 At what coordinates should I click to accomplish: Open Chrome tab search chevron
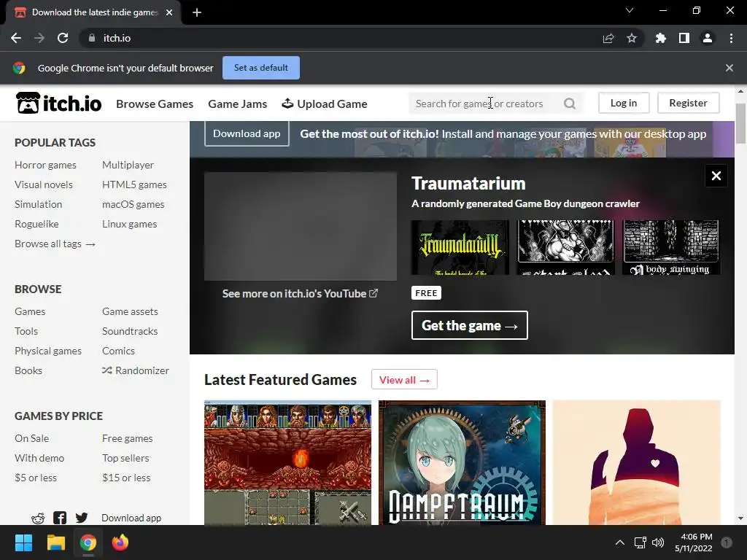tap(630, 10)
